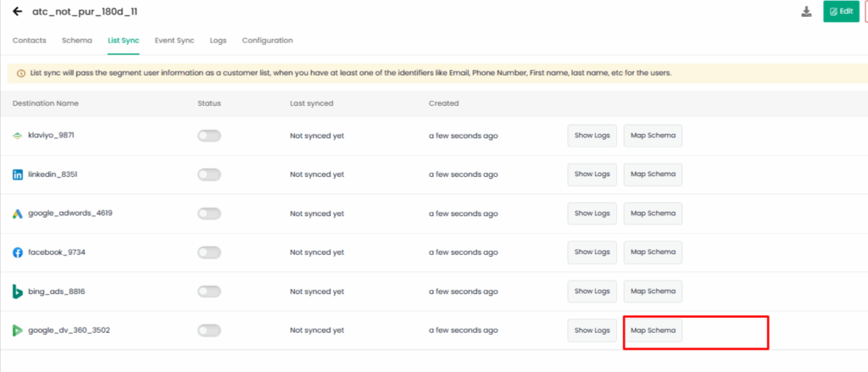Click the LinkedIn logo icon
Image resolution: width=868 pixels, height=372 pixels.
click(18, 175)
